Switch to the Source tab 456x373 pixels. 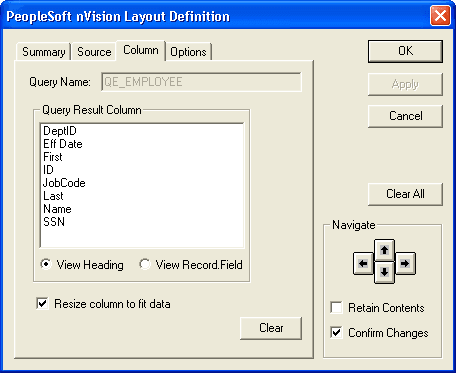pos(94,52)
